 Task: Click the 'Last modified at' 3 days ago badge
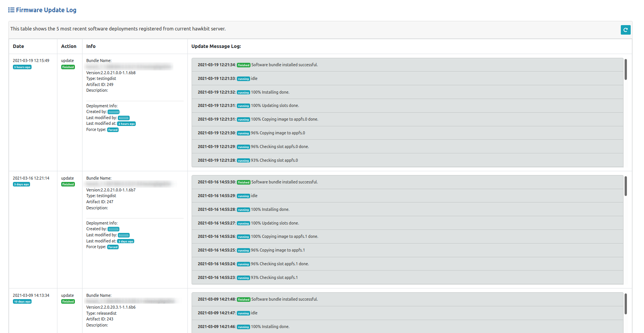click(126, 241)
